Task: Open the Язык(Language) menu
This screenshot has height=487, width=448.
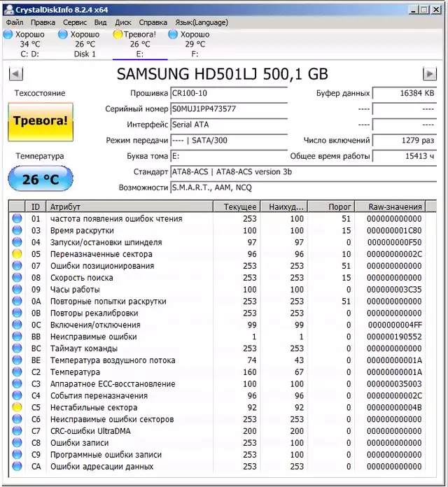Action: tap(202, 22)
